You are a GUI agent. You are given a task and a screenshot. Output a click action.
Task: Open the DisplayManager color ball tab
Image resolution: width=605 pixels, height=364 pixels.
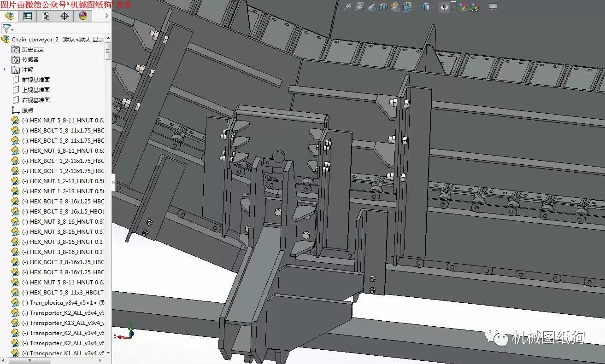click(83, 16)
